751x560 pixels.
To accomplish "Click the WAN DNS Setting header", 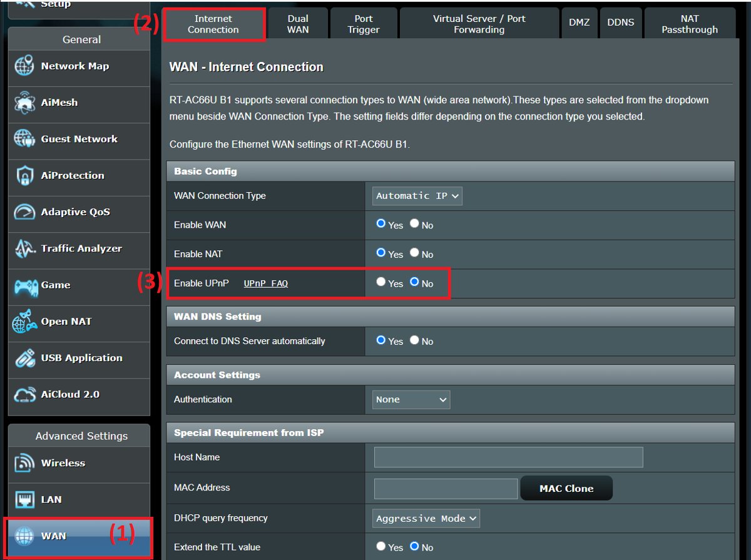I will point(451,317).
